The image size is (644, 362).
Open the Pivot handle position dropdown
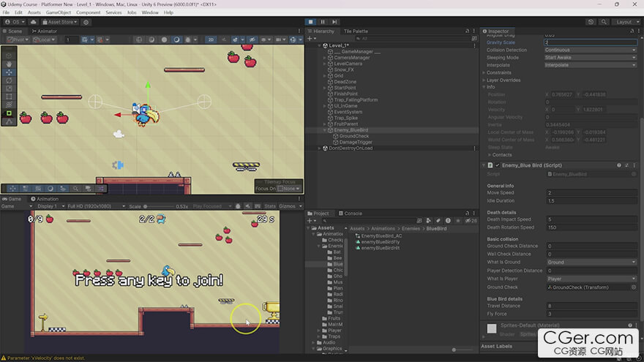pyautogui.click(x=18, y=39)
